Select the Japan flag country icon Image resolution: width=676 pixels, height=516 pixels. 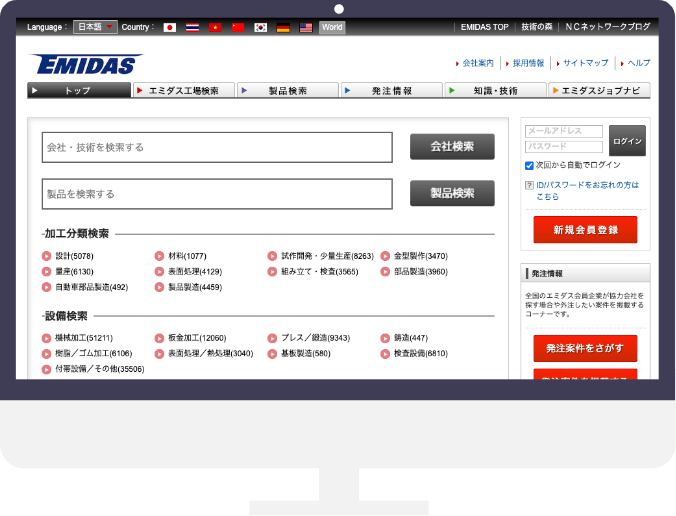(x=170, y=27)
